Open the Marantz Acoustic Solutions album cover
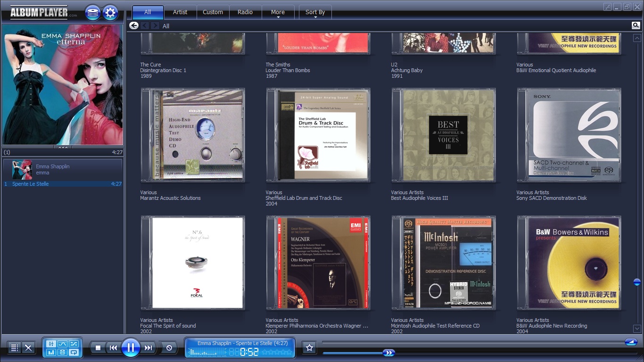This screenshot has height=362, width=644. (193, 135)
